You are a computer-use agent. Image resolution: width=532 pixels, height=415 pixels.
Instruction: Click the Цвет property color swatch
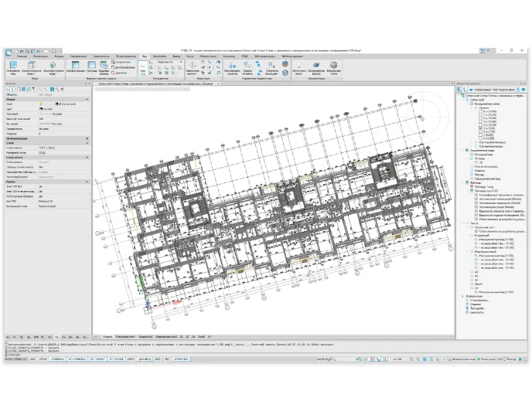[41, 109]
